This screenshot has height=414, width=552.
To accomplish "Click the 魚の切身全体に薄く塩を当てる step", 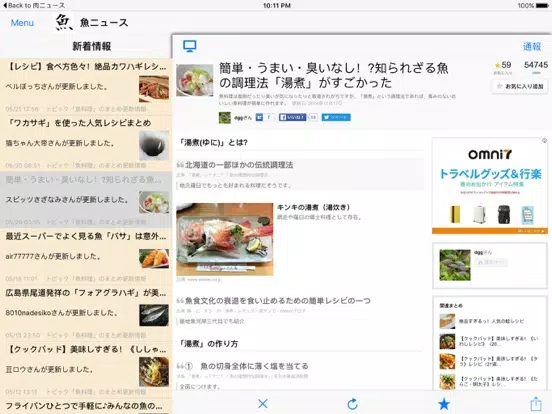I will 254,366.
